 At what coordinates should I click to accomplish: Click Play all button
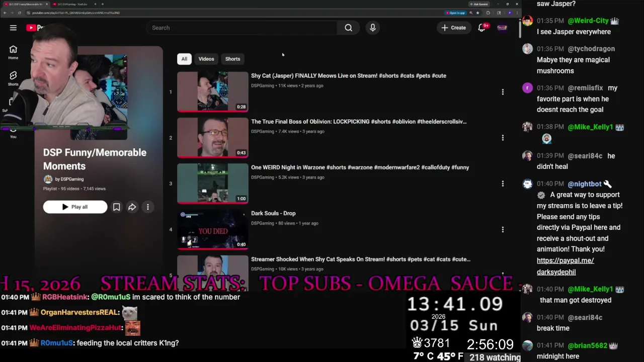coord(75,207)
